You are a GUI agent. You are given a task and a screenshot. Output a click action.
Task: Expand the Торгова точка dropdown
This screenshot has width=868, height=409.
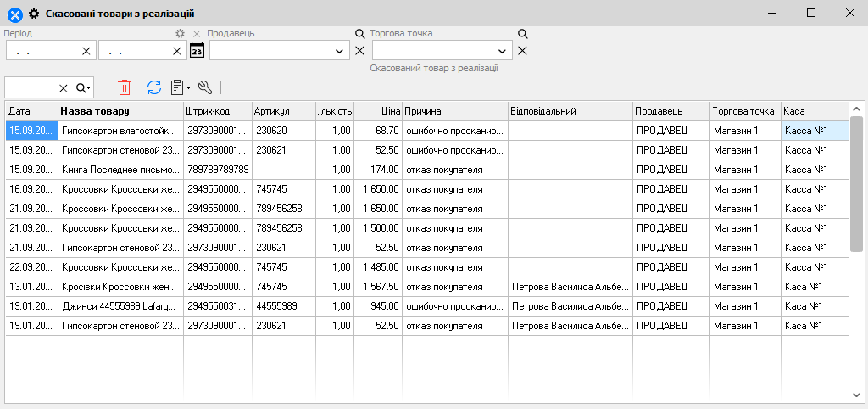coord(503,51)
